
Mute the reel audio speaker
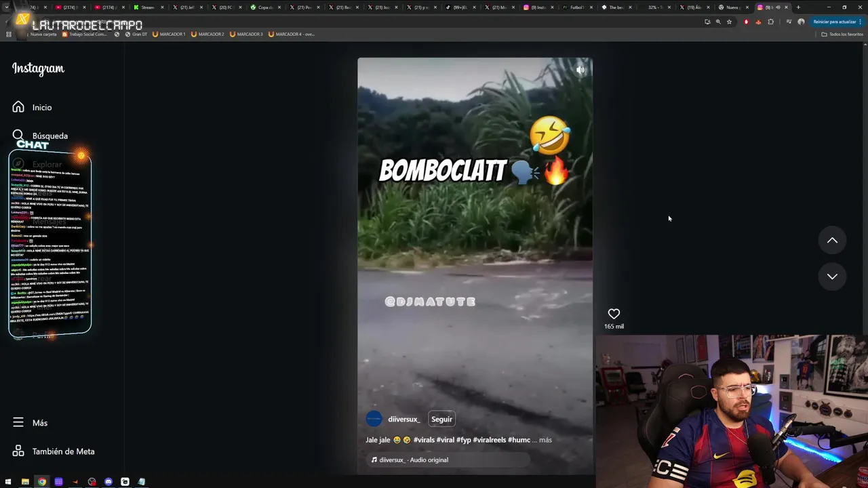[580, 69]
